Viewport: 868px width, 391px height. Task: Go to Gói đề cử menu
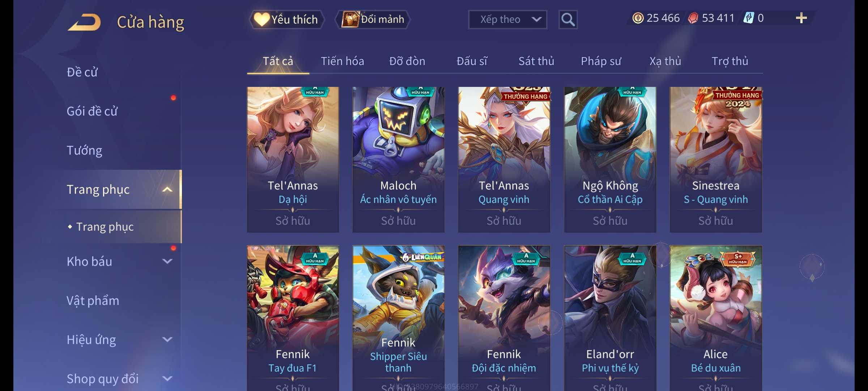click(92, 111)
